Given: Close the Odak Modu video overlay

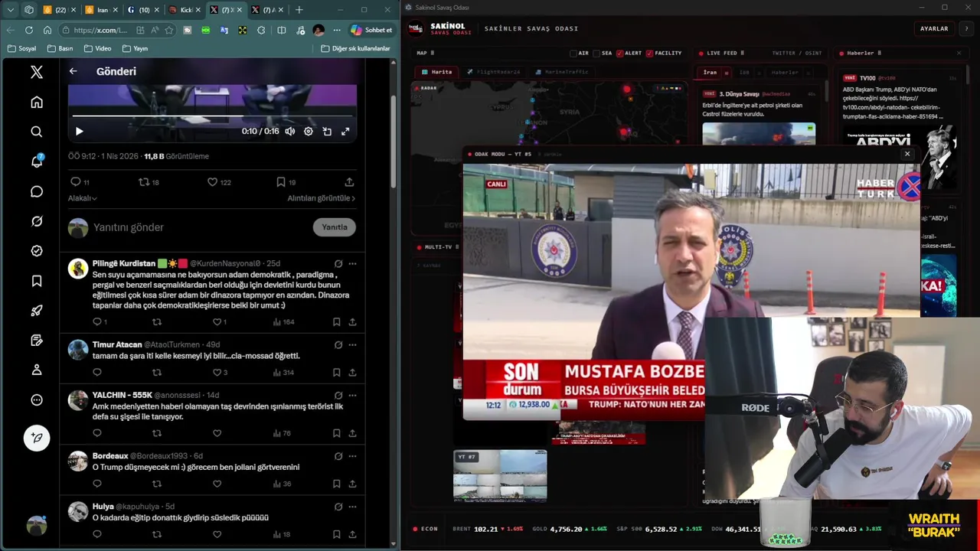Looking at the screenshot, I should point(907,154).
